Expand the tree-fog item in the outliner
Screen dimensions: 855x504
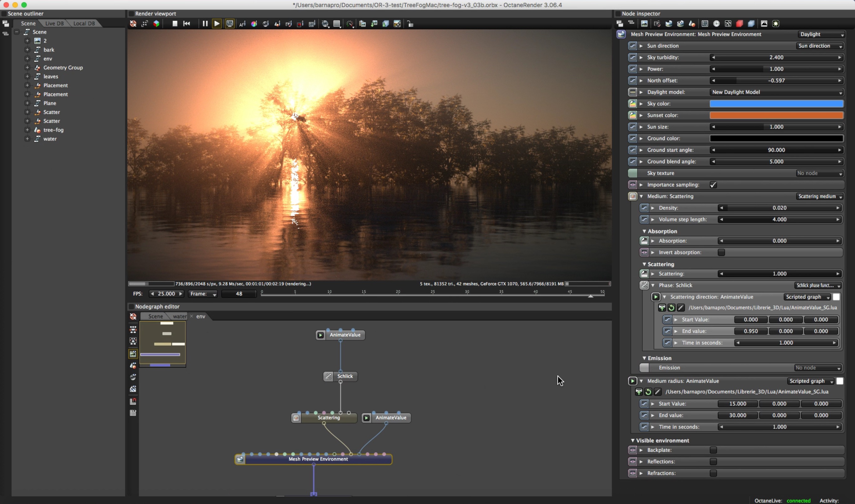pyautogui.click(x=28, y=130)
